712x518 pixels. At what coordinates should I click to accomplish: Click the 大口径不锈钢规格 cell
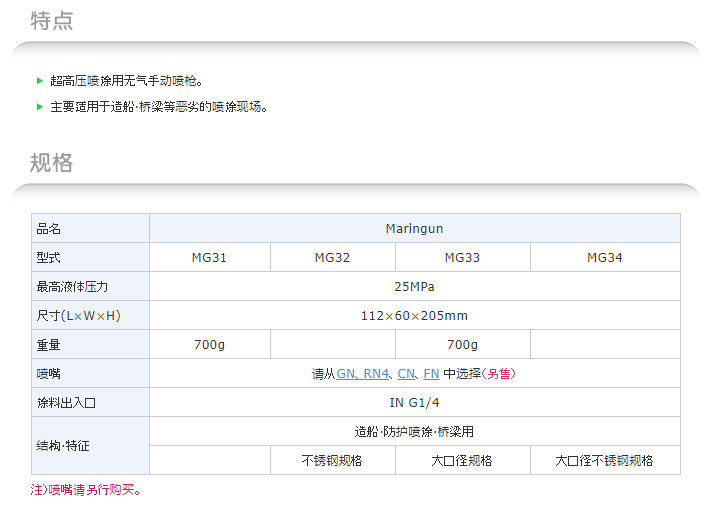[x=605, y=460]
